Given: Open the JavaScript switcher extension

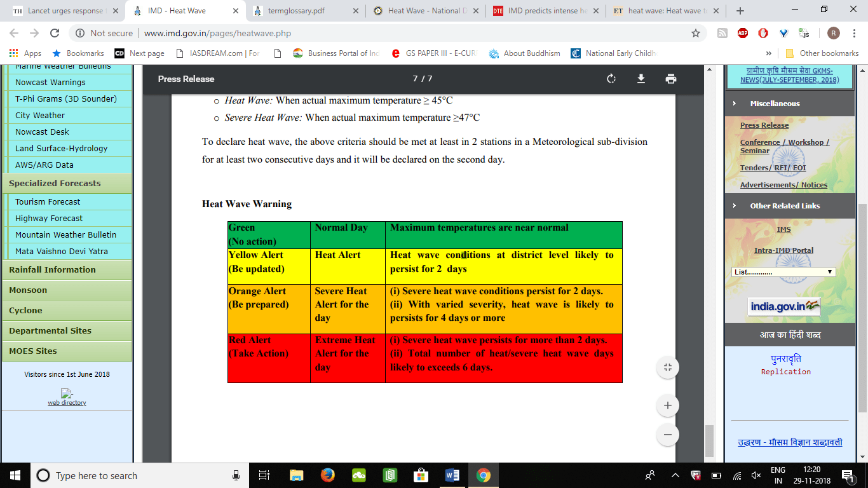Looking at the screenshot, I should 804,32.
